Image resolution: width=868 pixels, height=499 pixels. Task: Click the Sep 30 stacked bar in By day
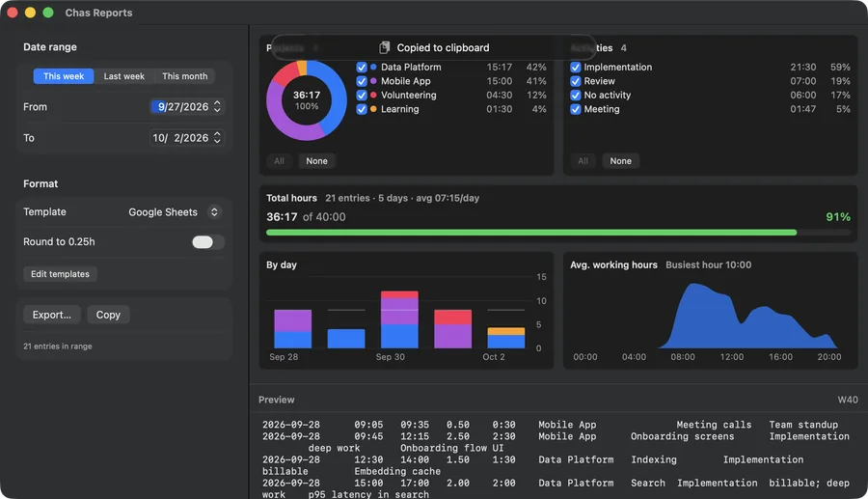[399, 319]
